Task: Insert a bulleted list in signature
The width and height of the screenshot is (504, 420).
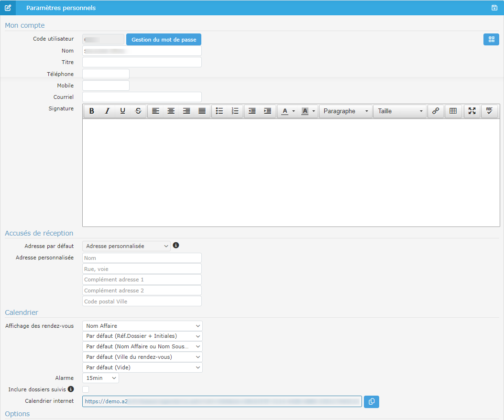Action: (x=219, y=111)
